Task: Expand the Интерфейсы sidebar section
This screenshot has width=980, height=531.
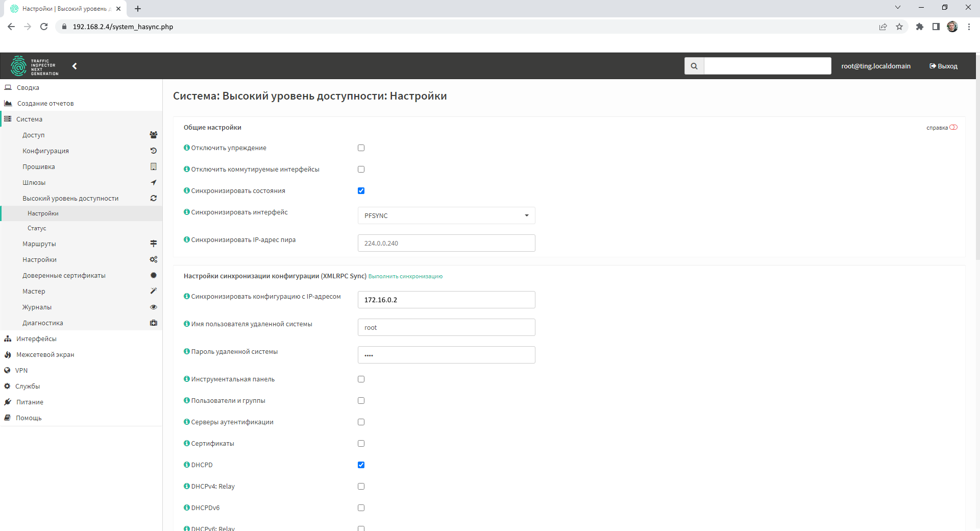Action: tap(36, 339)
